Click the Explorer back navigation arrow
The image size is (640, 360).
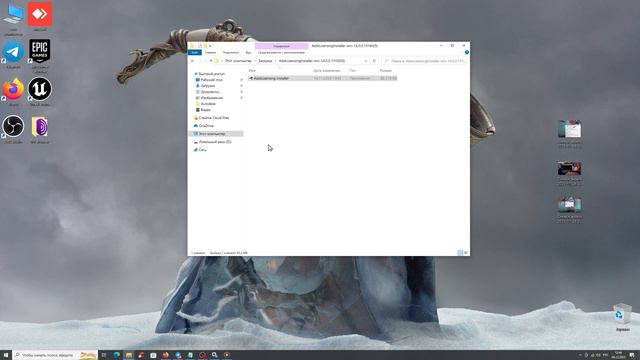[x=192, y=61]
